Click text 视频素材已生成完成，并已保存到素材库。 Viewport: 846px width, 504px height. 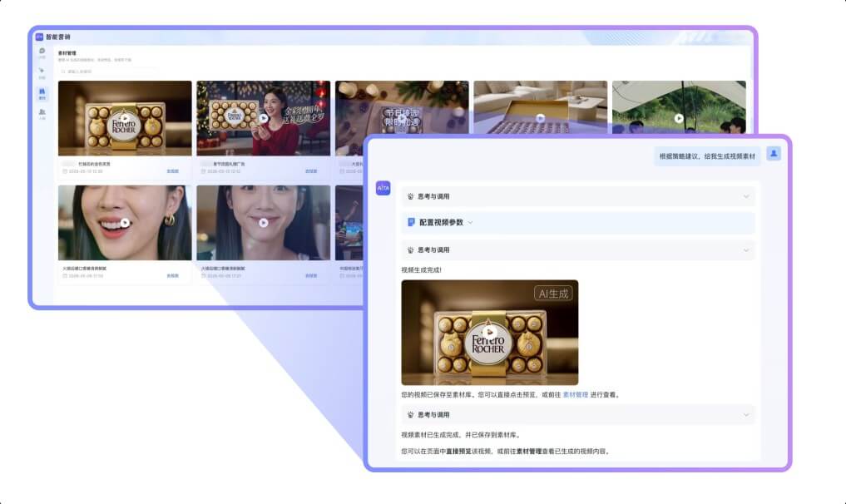click(462, 435)
